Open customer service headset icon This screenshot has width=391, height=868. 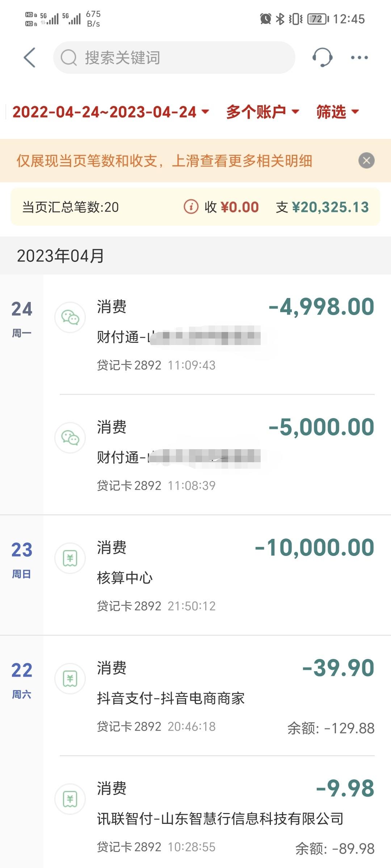(x=322, y=58)
